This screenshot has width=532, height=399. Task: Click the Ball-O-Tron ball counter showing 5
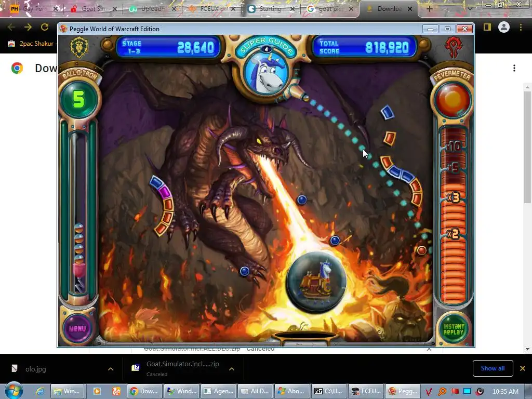[x=79, y=99]
